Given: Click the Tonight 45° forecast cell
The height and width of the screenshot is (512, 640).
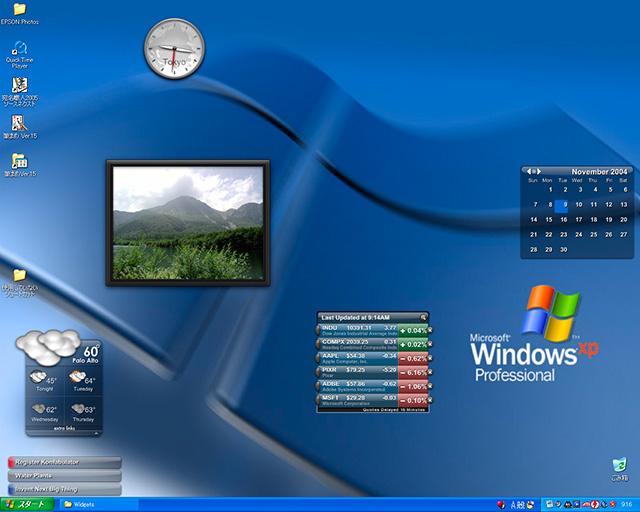Looking at the screenshot, I should pyautogui.click(x=44, y=381).
